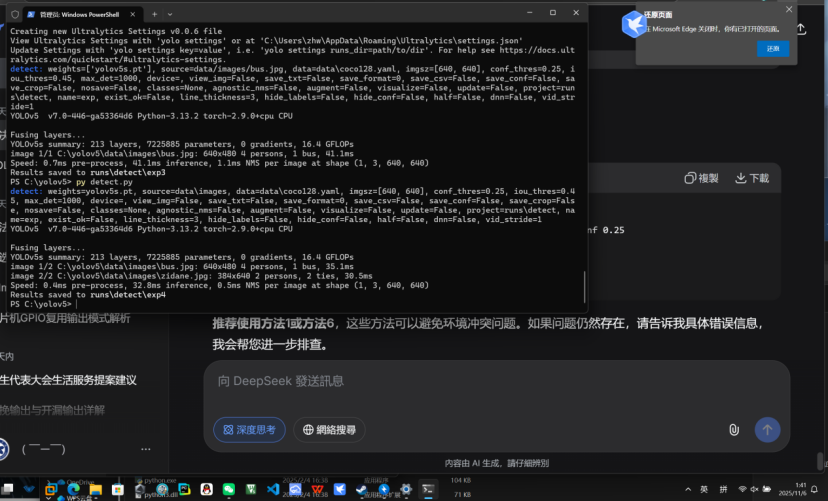828x501 pixels.
Task: Open Microsoft Store from the taskbar
Action: (x=118, y=489)
